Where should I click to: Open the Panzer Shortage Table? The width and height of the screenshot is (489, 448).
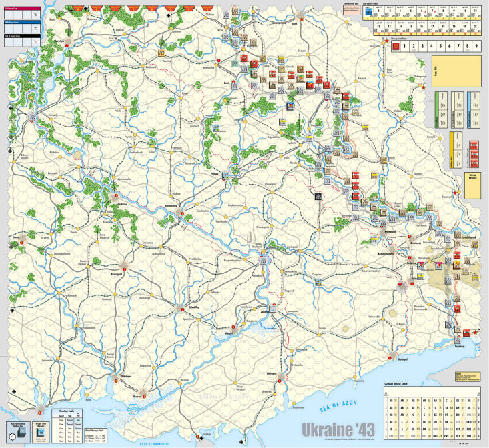tap(96, 435)
